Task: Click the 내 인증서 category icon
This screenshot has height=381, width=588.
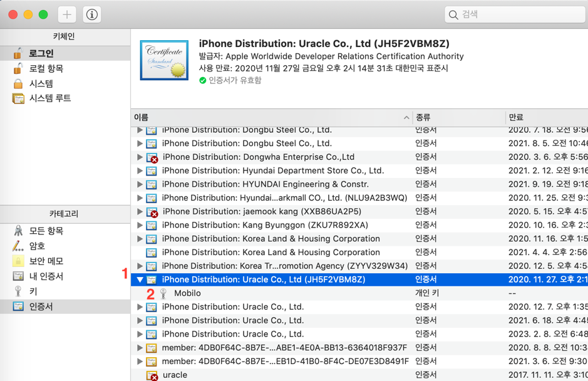Action: click(18, 276)
